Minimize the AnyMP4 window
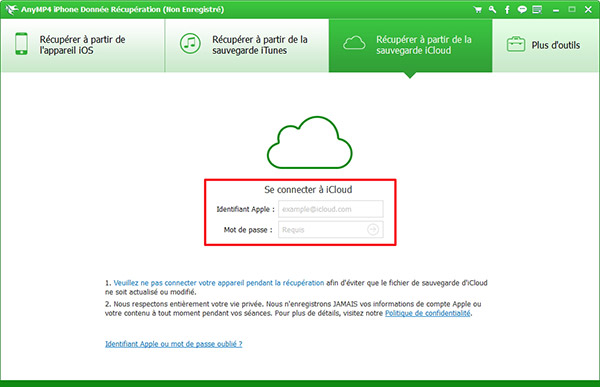Screen dimensions: 600x387 point(556,10)
